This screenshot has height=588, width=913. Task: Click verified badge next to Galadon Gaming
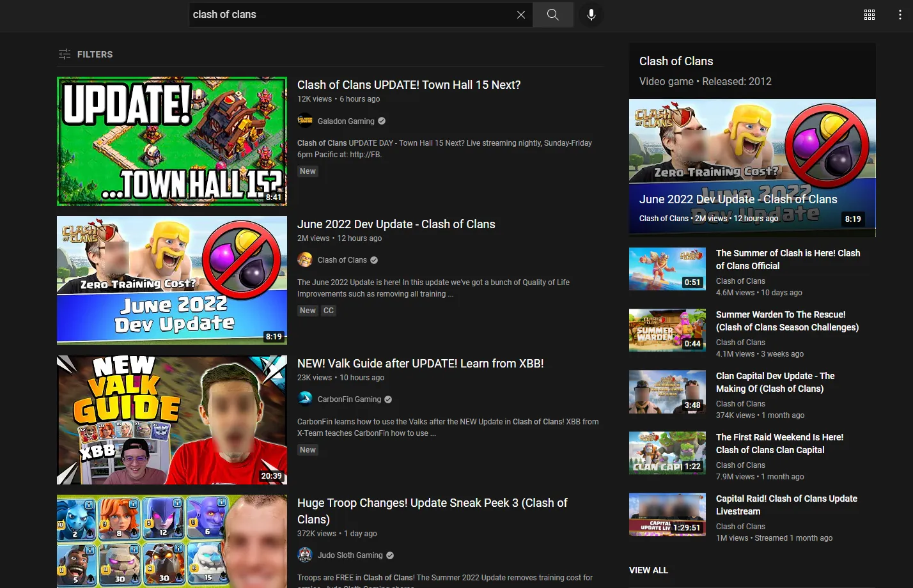point(382,121)
